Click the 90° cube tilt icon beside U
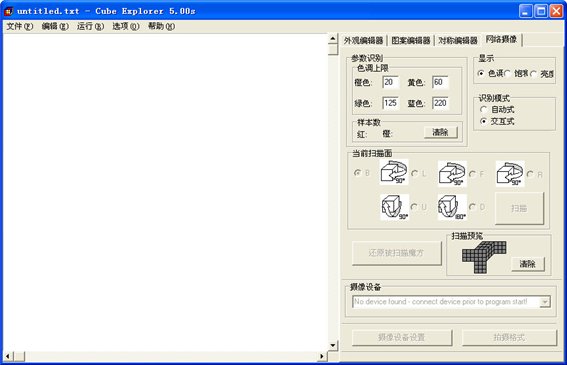The height and width of the screenshot is (365, 567). tap(395, 207)
